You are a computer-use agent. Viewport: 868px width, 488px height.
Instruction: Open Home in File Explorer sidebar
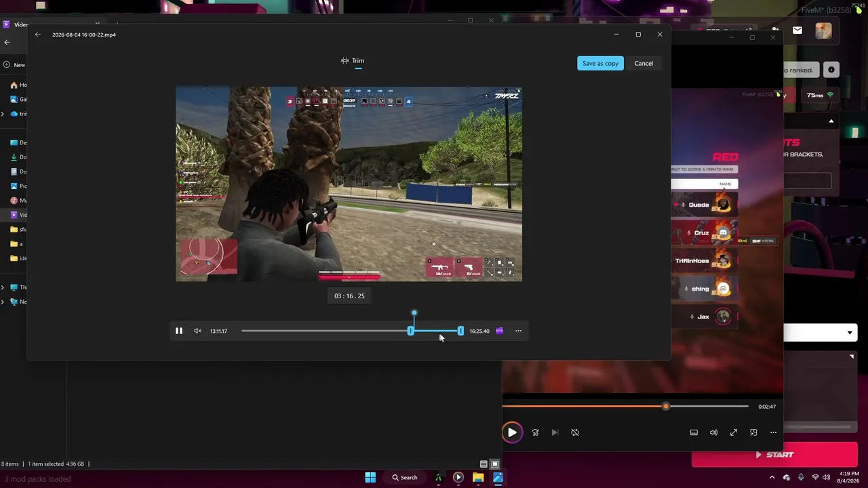click(x=18, y=85)
